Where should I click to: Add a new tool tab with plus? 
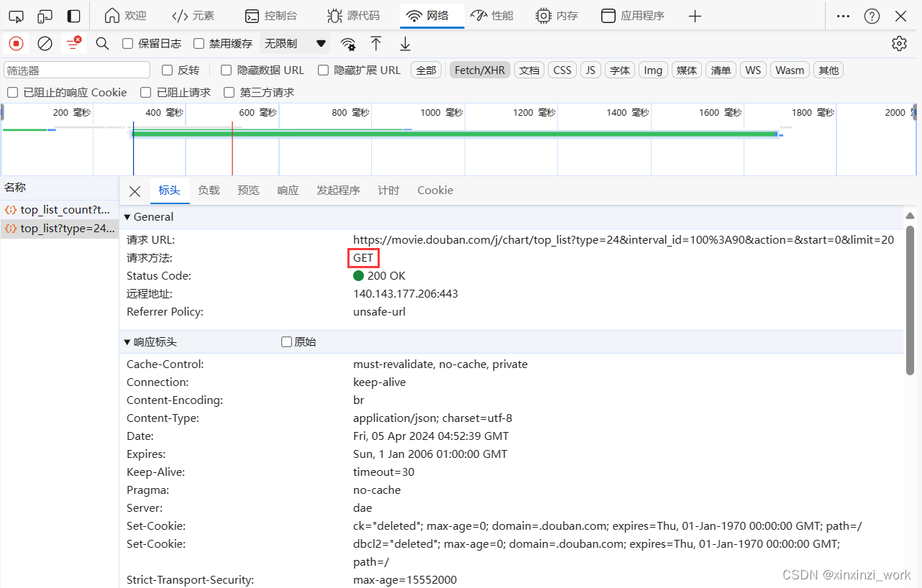[695, 16]
